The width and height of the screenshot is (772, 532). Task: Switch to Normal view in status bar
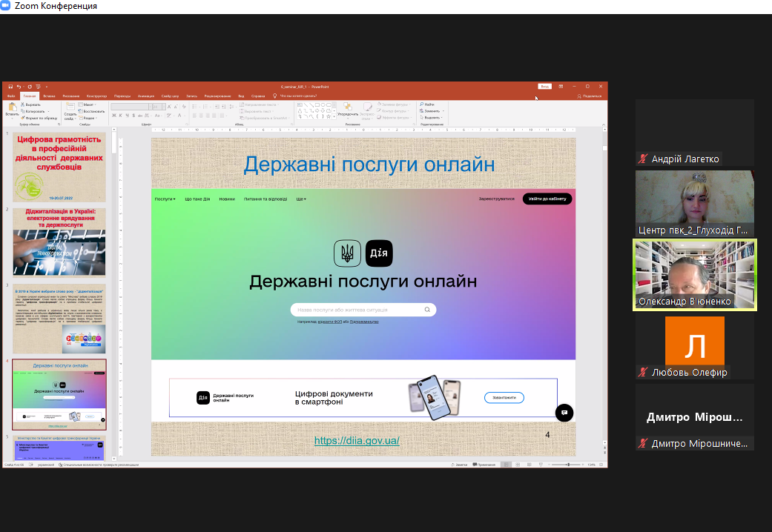[506, 465]
